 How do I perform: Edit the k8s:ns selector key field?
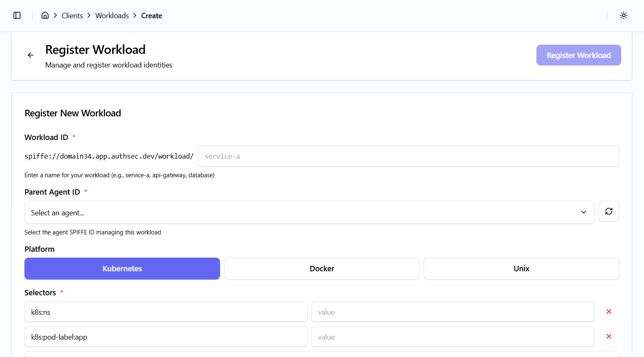point(165,312)
